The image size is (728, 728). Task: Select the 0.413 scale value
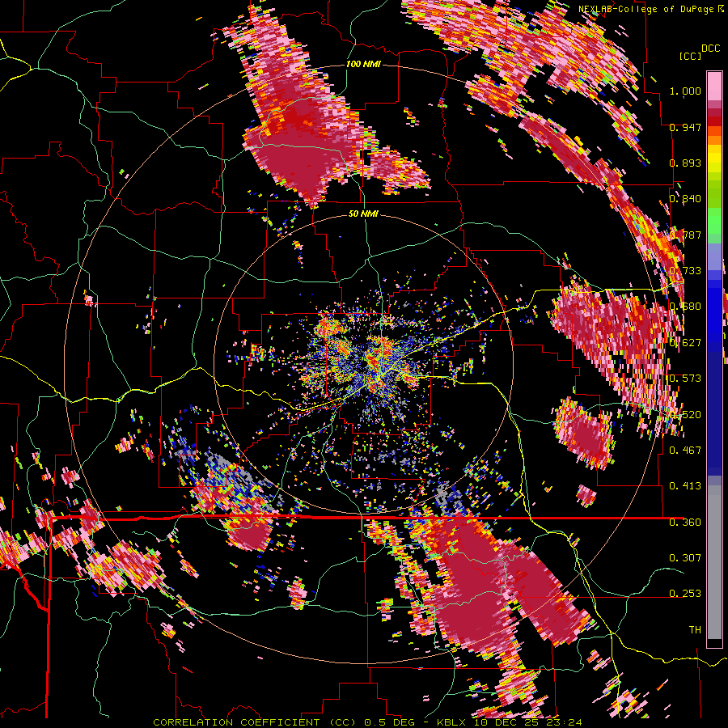[x=685, y=485]
